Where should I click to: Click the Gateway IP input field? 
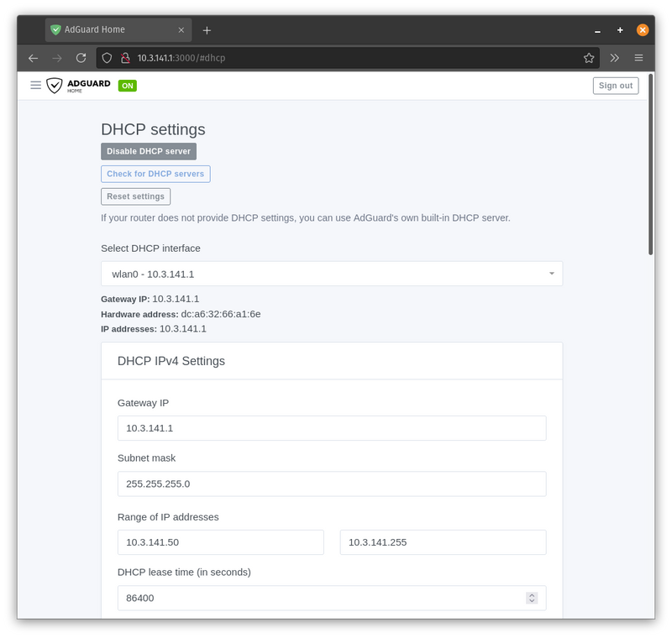(x=332, y=428)
